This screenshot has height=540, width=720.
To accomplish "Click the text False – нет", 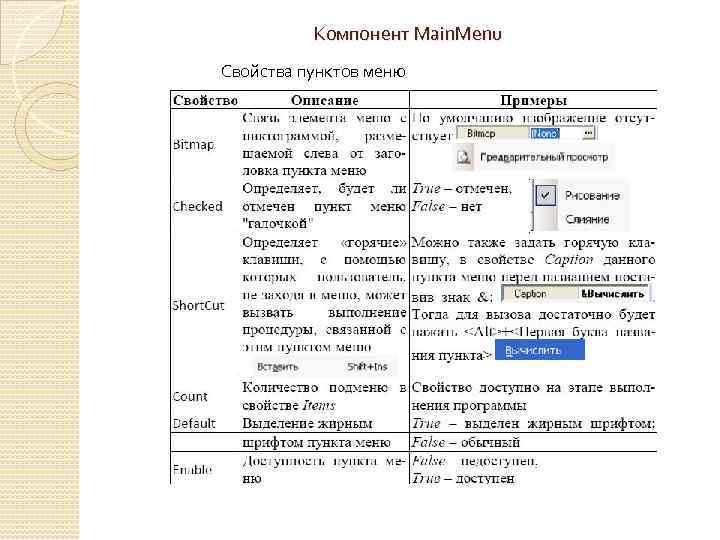I will [x=447, y=207].
